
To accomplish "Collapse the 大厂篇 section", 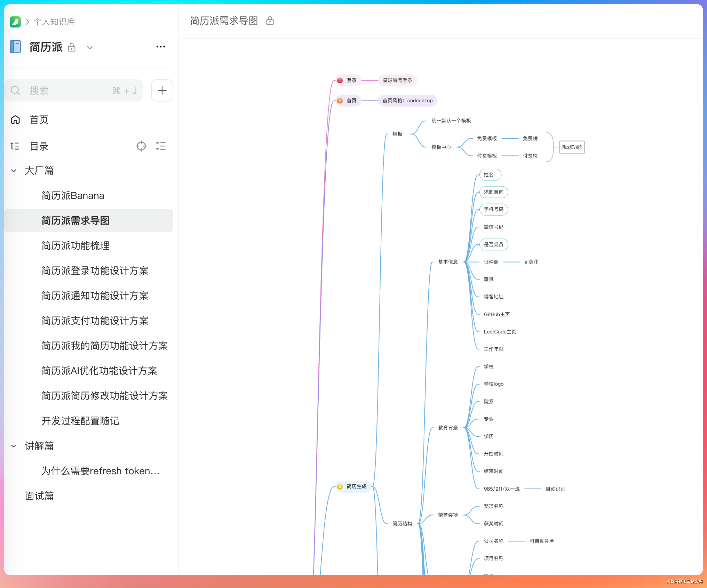I will point(14,171).
